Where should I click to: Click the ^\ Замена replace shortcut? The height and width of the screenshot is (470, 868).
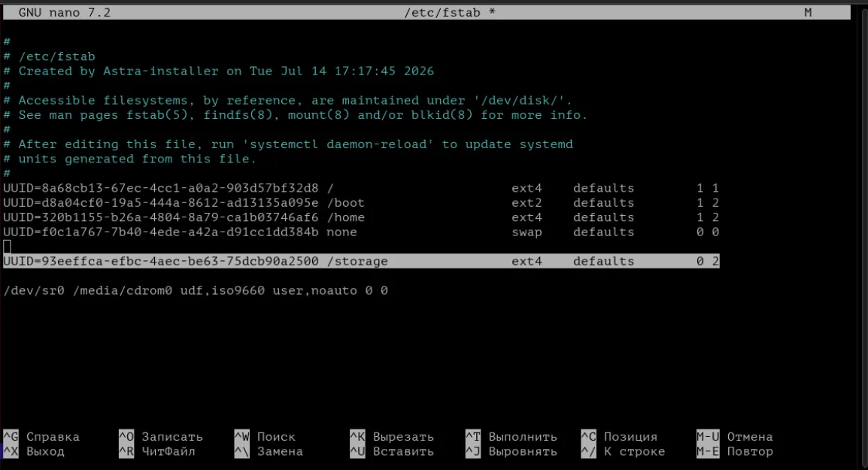click(x=269, y=451)
